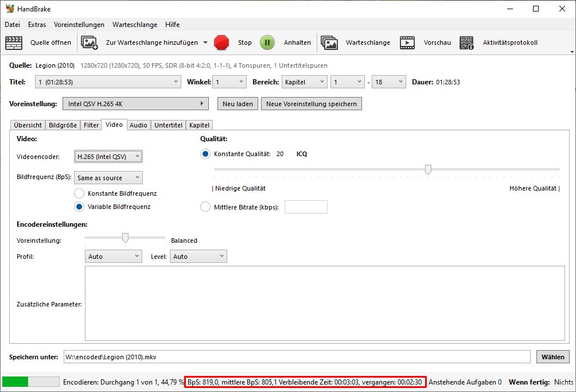Click the Neu laden button

pyautogui.click(x=238, y=104)
